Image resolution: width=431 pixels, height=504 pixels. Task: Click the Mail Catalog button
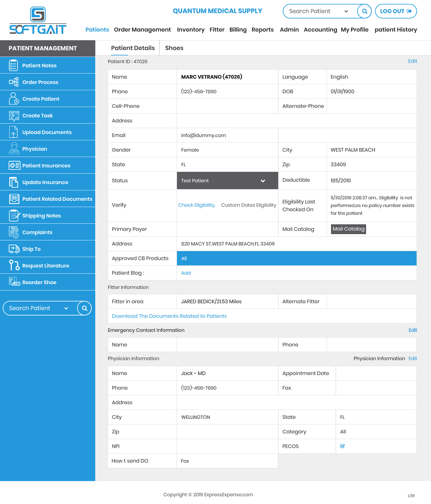(349, 229)
